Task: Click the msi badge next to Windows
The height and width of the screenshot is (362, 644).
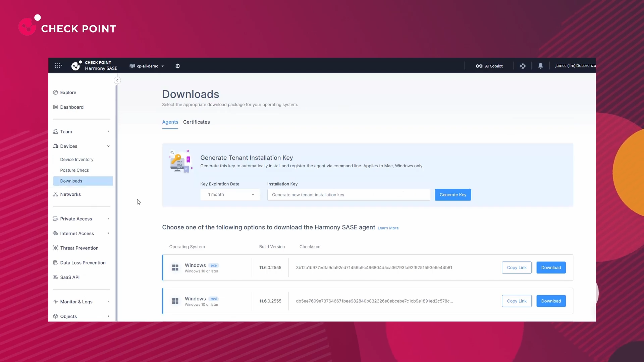Action: click(214, 299)
